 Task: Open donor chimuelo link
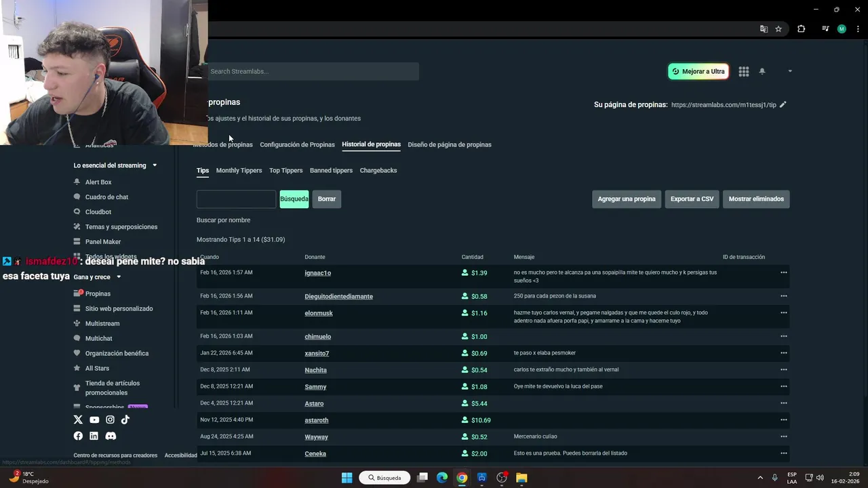[x=317, y=337]
